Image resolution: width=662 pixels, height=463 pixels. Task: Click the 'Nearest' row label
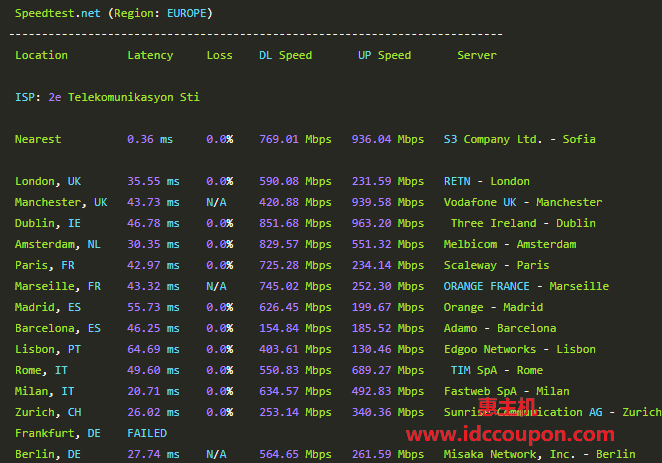[38, 139]
